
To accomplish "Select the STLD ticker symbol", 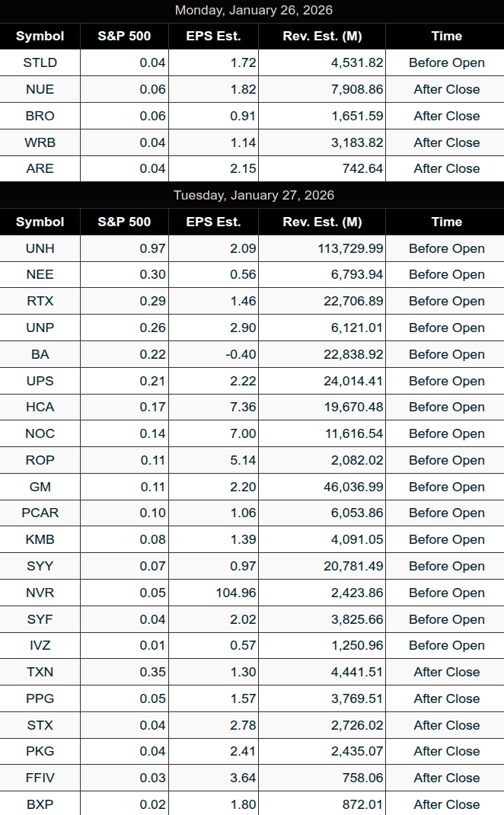I will point(40,62).
